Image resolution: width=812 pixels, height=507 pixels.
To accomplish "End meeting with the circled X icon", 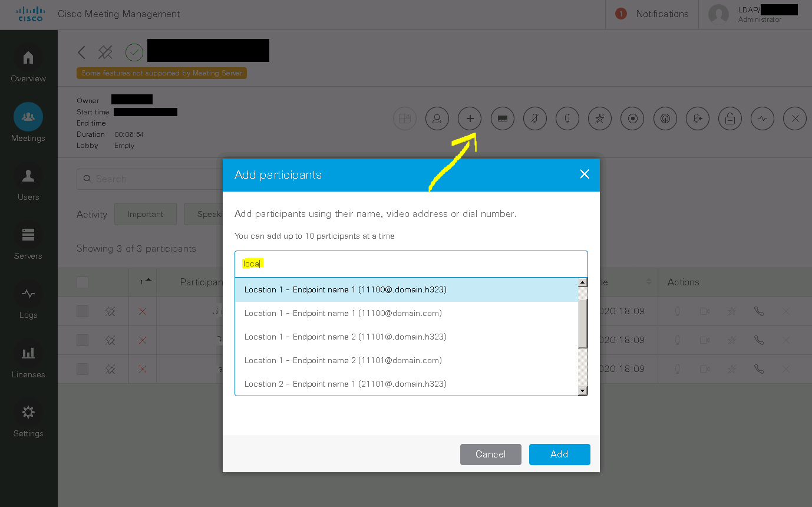I will coord(795,118).
